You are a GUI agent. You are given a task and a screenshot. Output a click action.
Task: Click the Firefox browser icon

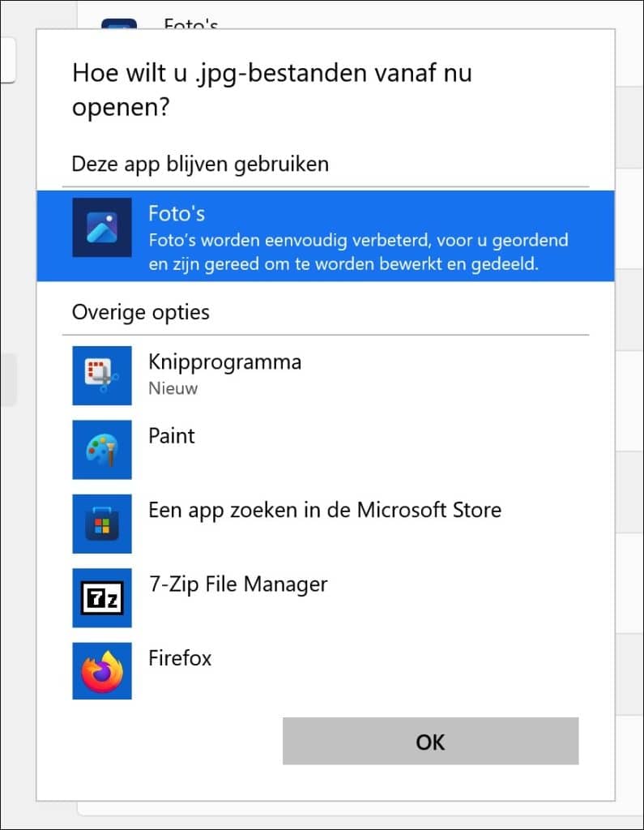pos(101,670)
